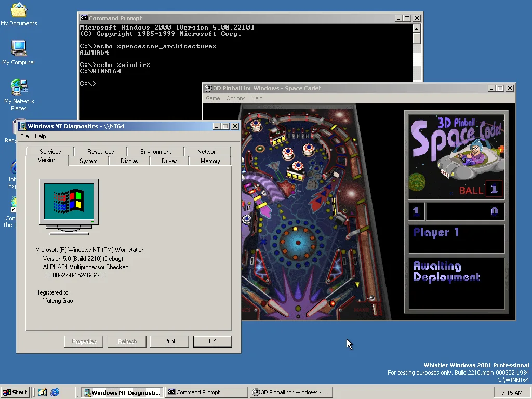Click 'Version 5.0 (Build 2210) (Debug)' text
The height and width of the screenshot is (399, 532).
click(83, 259)
